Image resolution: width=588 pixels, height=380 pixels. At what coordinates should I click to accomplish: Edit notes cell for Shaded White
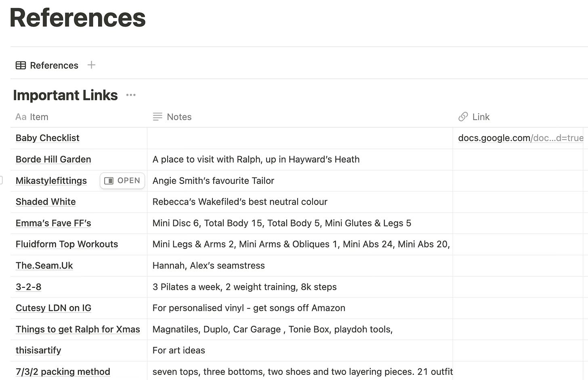pyautogui.click(x=300, y=202)
